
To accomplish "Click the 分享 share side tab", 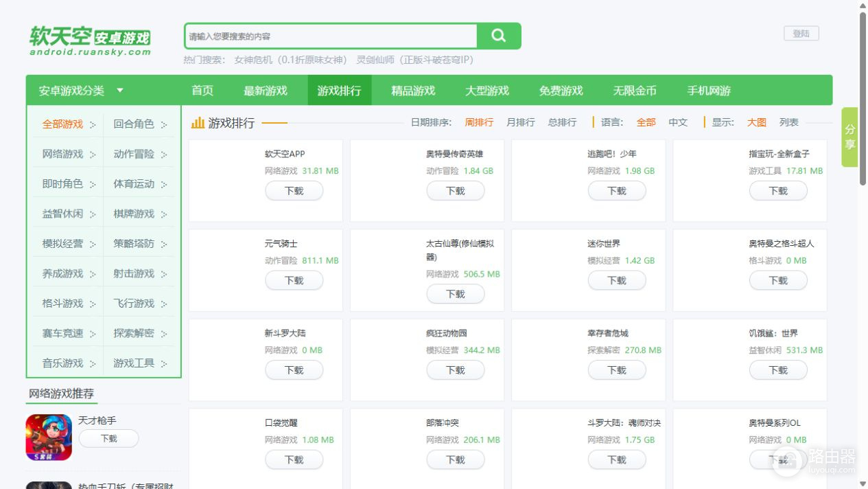I will 850,137.
